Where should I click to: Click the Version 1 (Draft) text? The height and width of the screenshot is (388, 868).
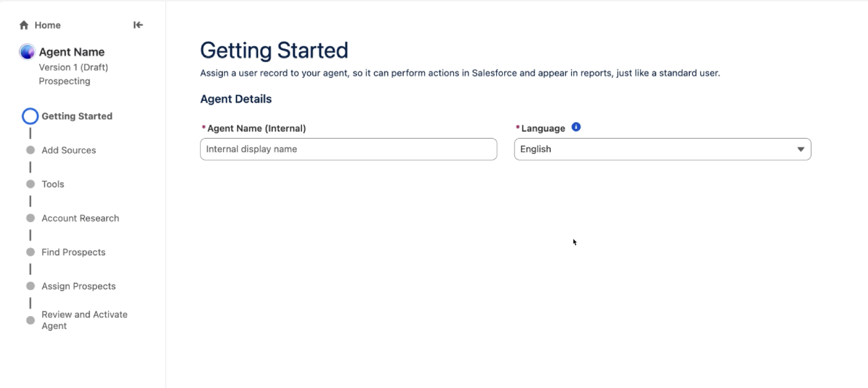[x=73, y=67]
